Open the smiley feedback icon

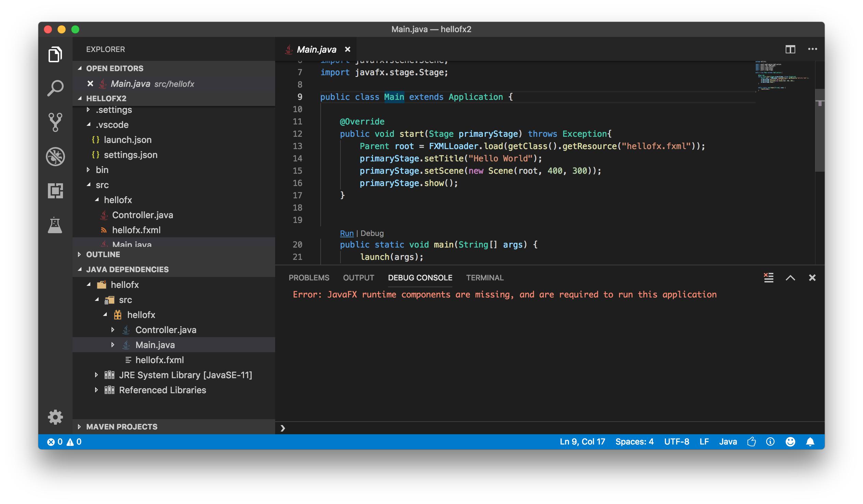click(790, 442)
